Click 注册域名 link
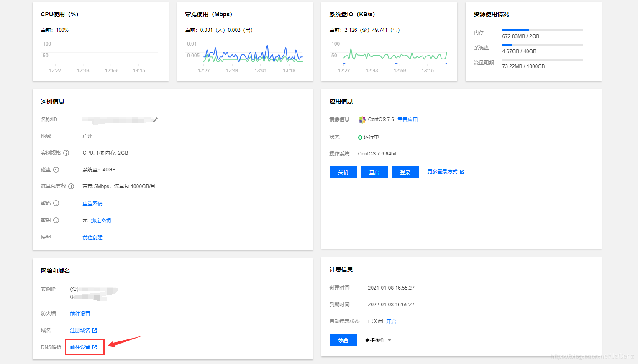This screenshot has height=364, width=638. click(x=80, y=331)
